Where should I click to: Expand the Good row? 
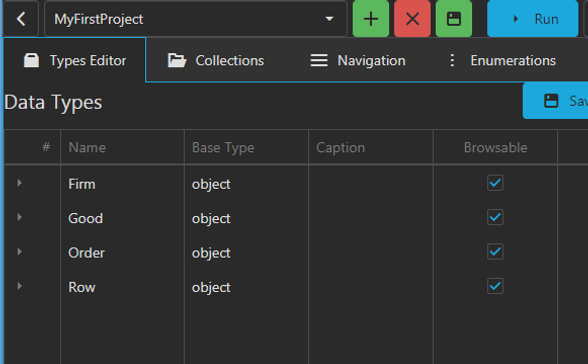(20, 217)
